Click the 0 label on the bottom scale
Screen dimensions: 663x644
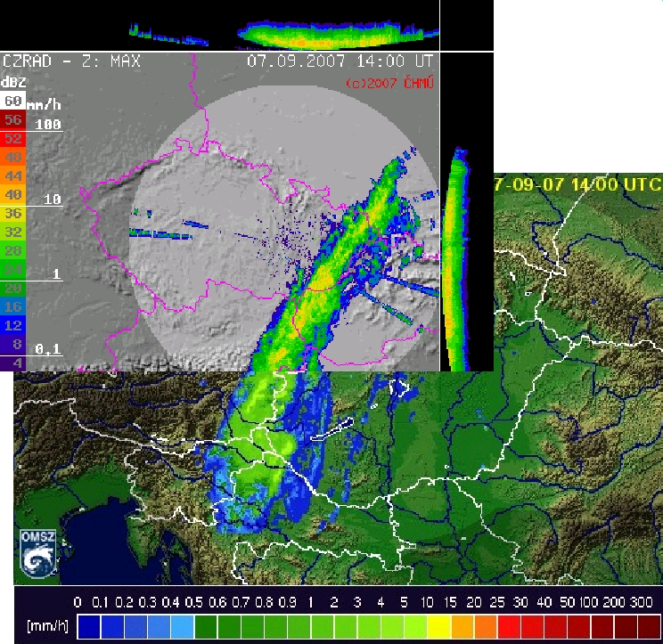tap(78, 602)
